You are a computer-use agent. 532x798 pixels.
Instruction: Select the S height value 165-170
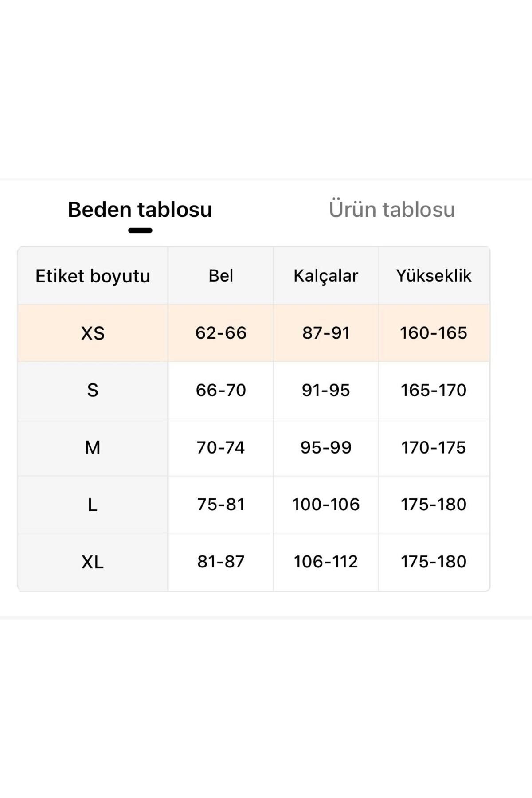click(x=434, y=390)
